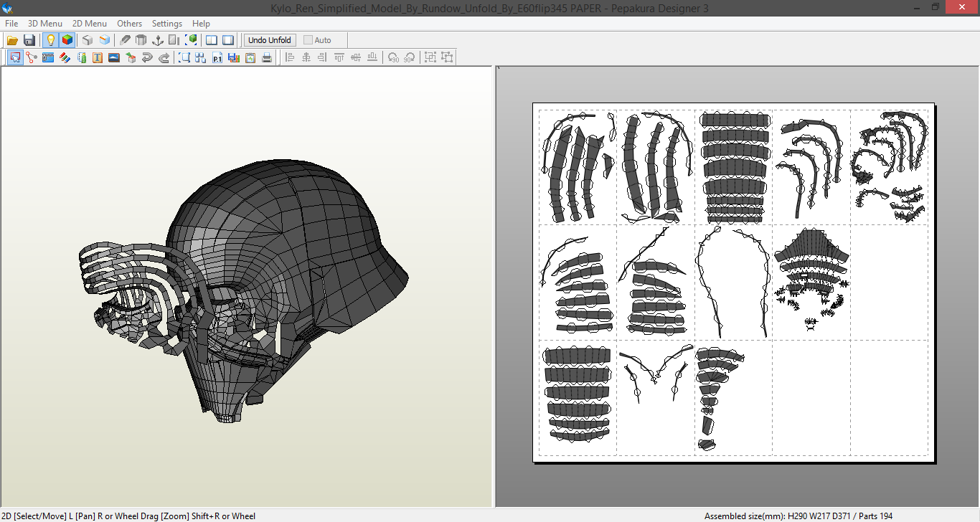Select the connected nodes line tool
This screenshot has width=980, height=522.
coord(32,57)
